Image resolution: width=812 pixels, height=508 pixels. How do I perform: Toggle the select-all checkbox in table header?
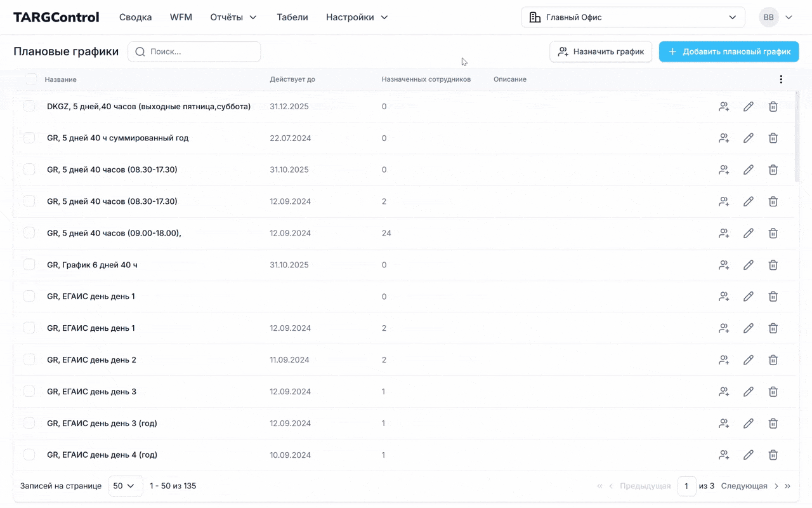click(x=30, y=79)
